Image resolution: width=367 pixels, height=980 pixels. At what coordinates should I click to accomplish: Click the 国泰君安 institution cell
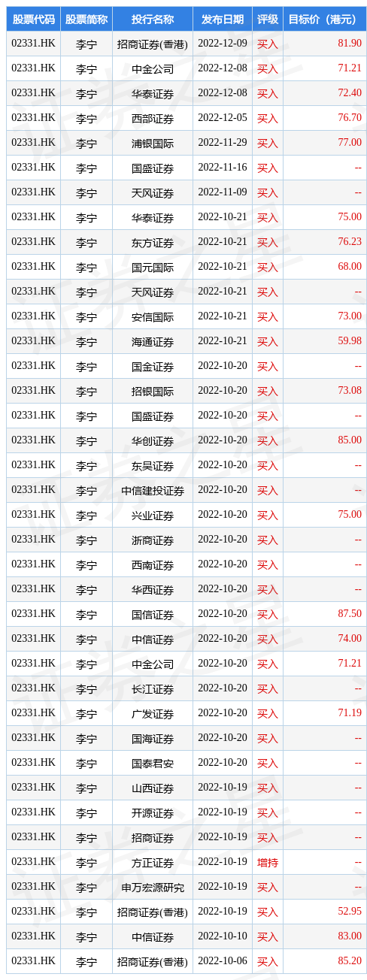click(153, 763)
